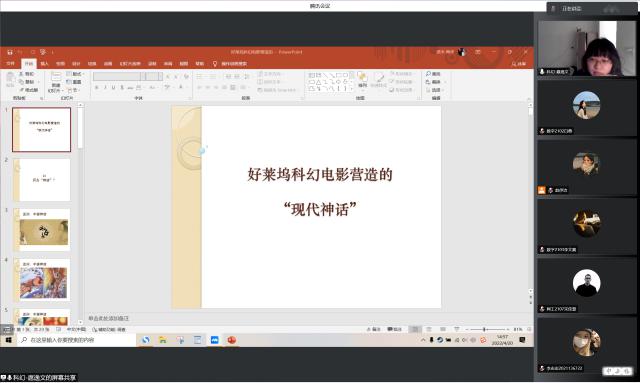The image size is (640, 383).
Task: Copy selection using the 复制 button
Action: coord(27,82)
